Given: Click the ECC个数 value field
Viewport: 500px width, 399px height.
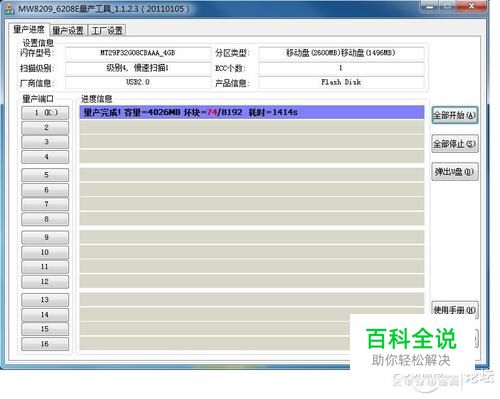Looking at the screenshot, I should click(341, 68).
